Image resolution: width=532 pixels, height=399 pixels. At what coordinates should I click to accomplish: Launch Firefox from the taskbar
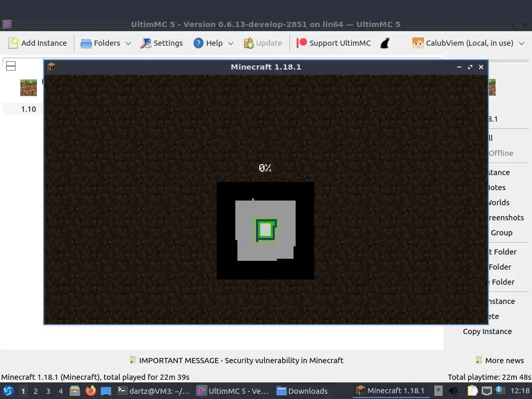pos(90,391)
